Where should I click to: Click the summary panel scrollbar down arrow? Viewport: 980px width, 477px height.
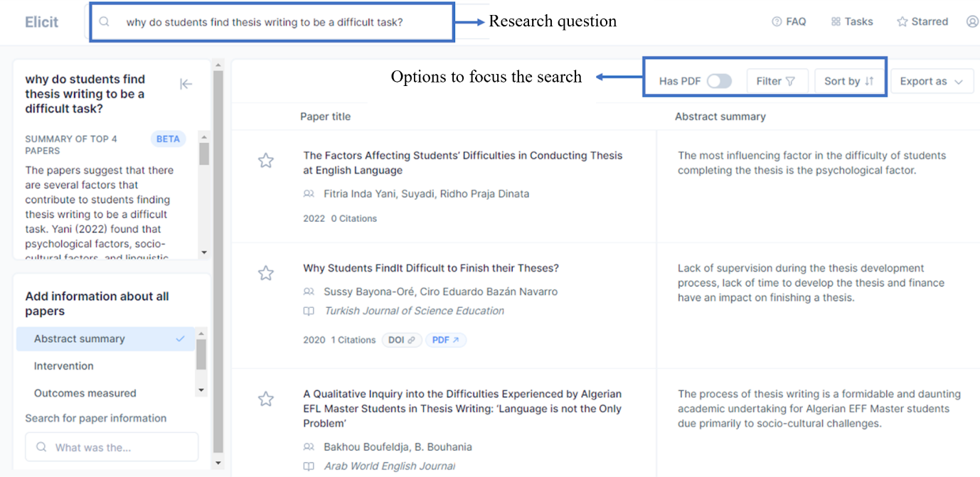[204, 252]
